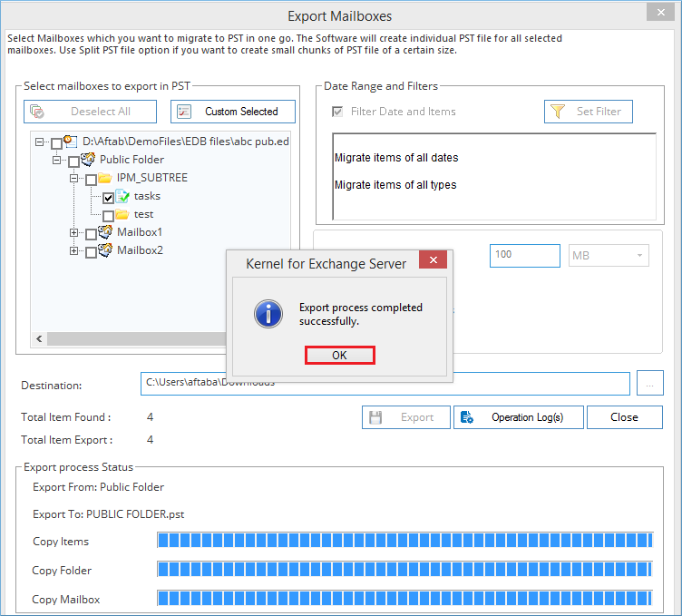The width and height of the screenshot is (682, 616).
Task: Check the Public Folder checkbox
Action: click(74, 161)
